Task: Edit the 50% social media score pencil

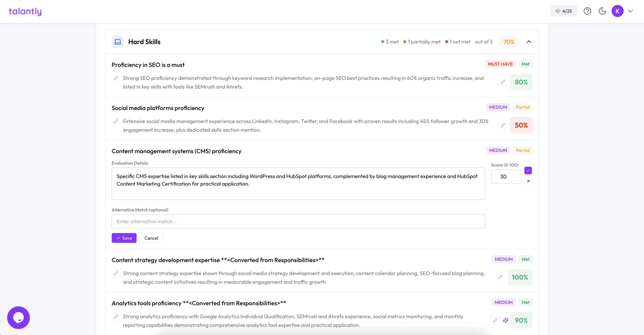Action: (x=503, y=125)
